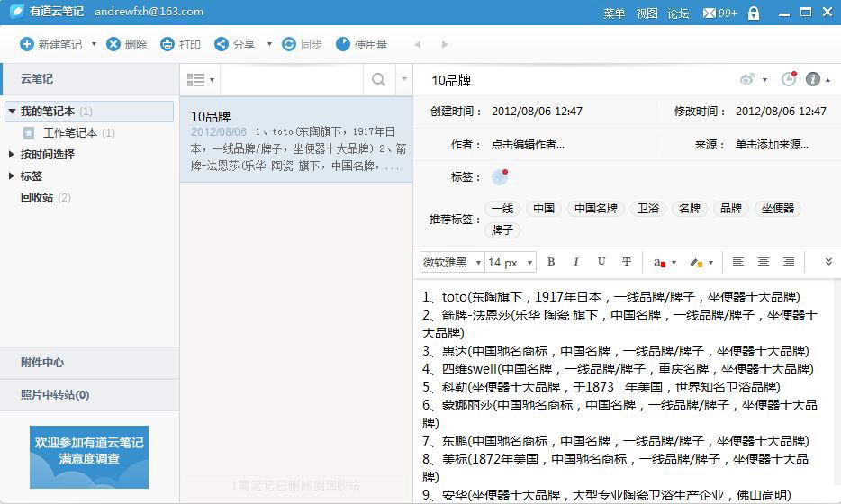The height and width of the screenshot is (504, 841).
Task: Add recommended tag 卫浴
Action: point(648,208)
